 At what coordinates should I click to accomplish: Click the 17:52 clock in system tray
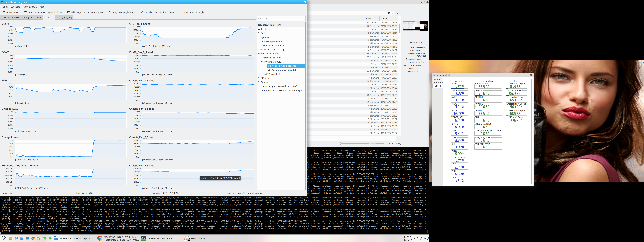click(x=423, y=239)
